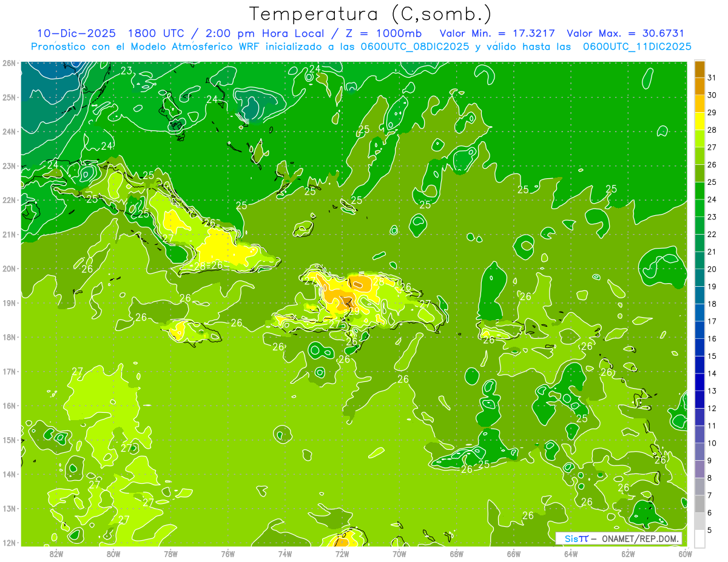
Task: Click the yellow legend swatch between 28 and 29
Action: click(x=699, y=121)
